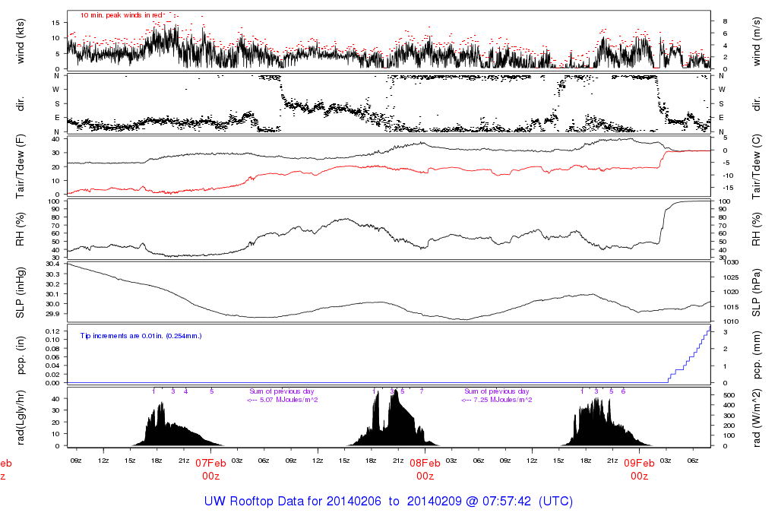This screenshot has height=532, width=778.
Task: Click the 'pcp. (mm)' axis label
Action: [756, 355]
